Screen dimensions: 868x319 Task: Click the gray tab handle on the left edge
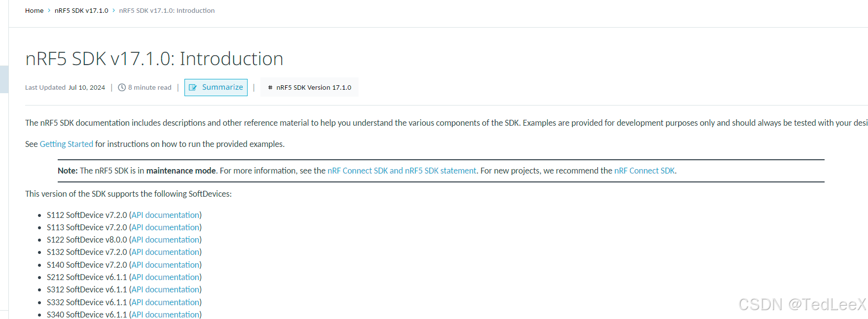(3, 79)
